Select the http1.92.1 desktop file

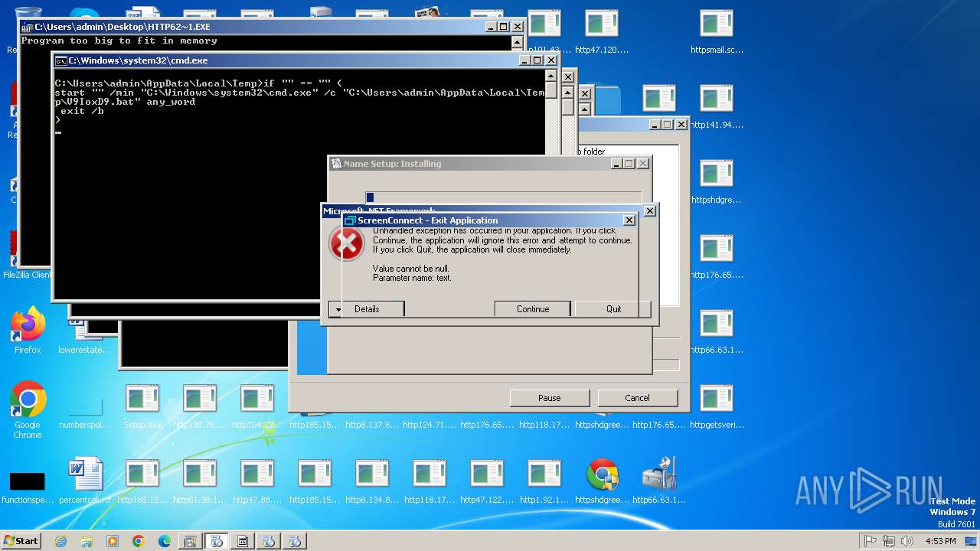pyautogui.click(x=544, y=482)
